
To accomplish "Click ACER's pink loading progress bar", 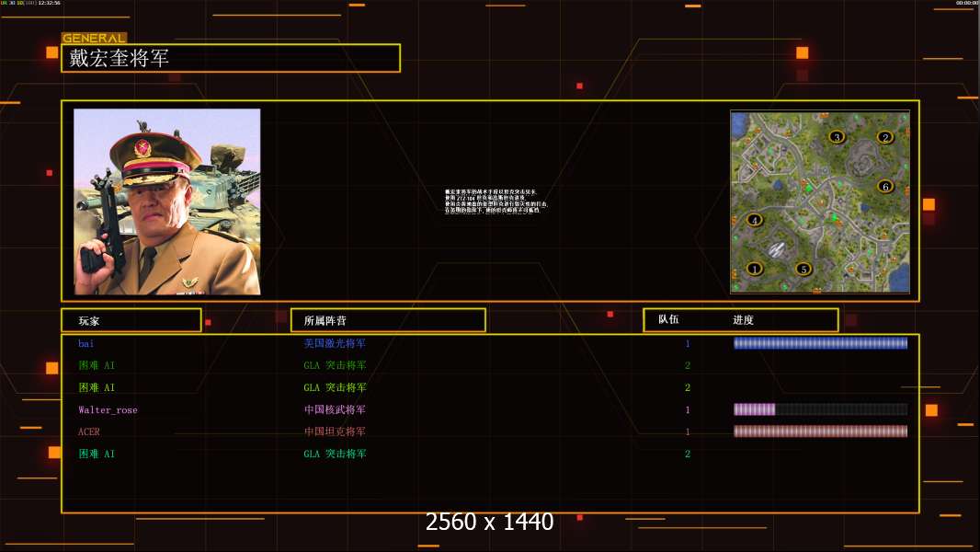I will click(x=820, y=431).
